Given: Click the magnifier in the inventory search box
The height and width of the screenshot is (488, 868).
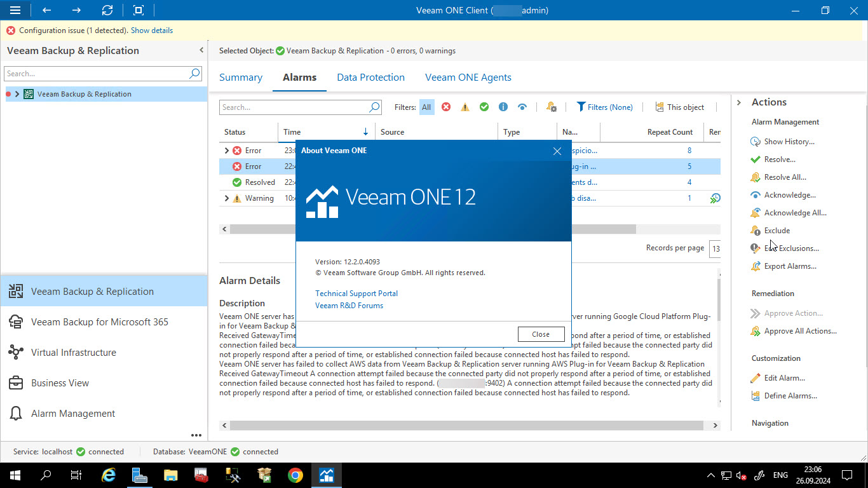Looking at the screenshot, I should [x=194, y=74].
